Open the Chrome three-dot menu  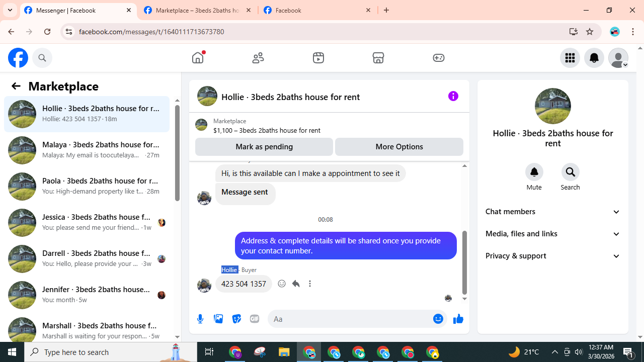pyautogui.click(x=633, y=32)
